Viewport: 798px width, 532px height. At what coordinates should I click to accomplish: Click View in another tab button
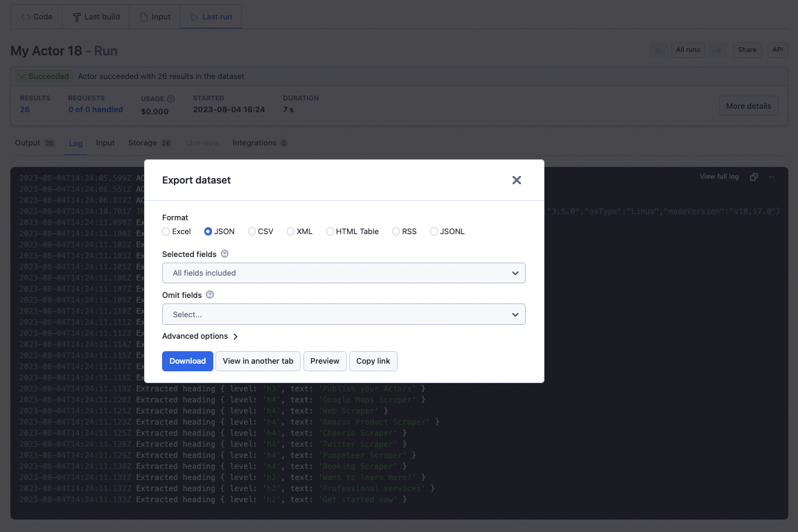258,361
